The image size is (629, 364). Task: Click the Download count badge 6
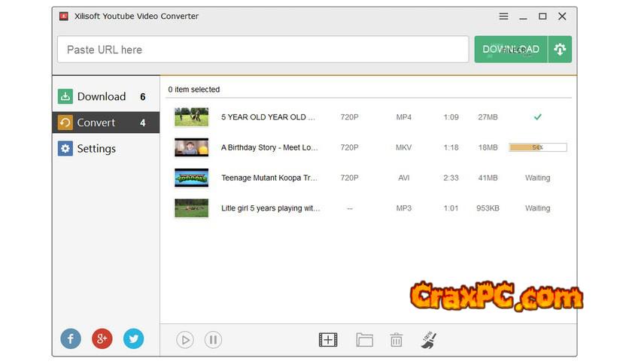pos(143,96)
